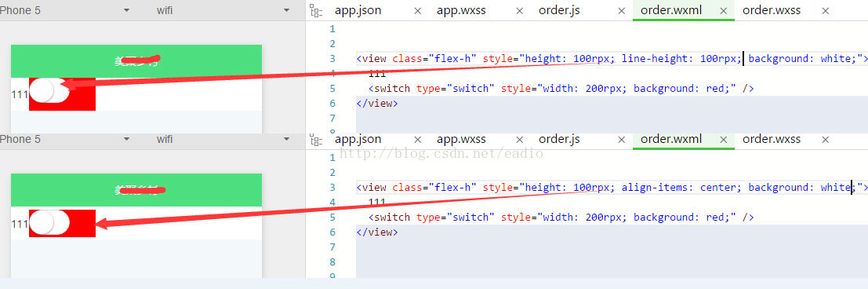Image resolution: width=868 pixels, height=289 pixels.
Task: Click the 111 label in upper simulator preview
Action: pos(20,94)
